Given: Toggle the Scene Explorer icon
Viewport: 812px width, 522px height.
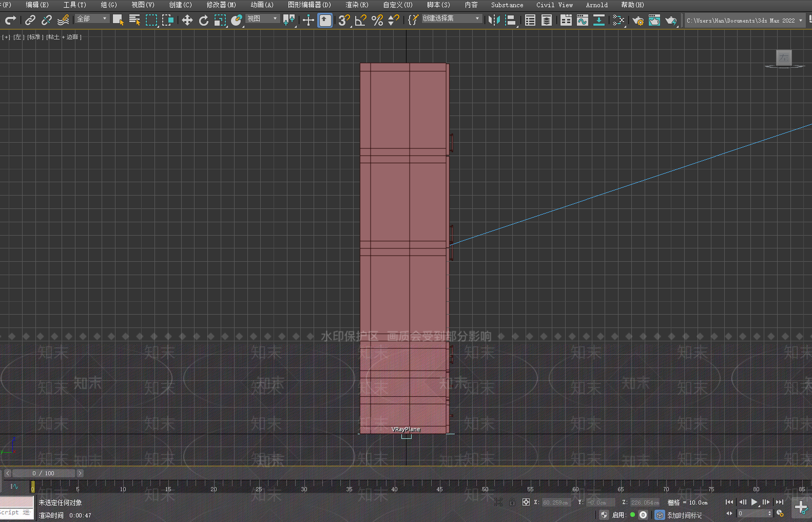Looking at the screenshot, I should 530,20.
